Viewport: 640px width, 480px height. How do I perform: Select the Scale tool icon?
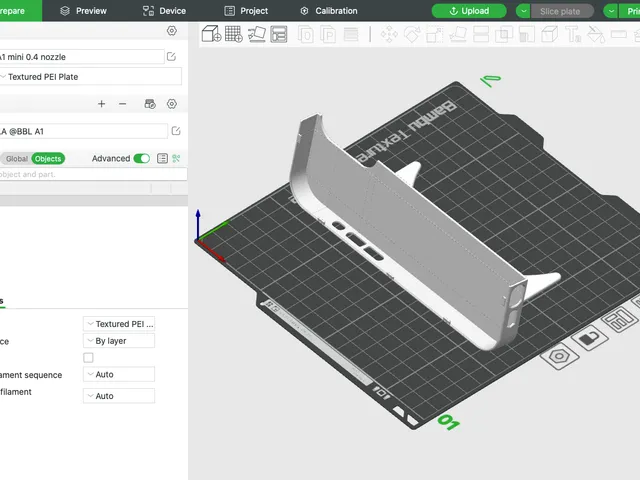tap(435, 34)
